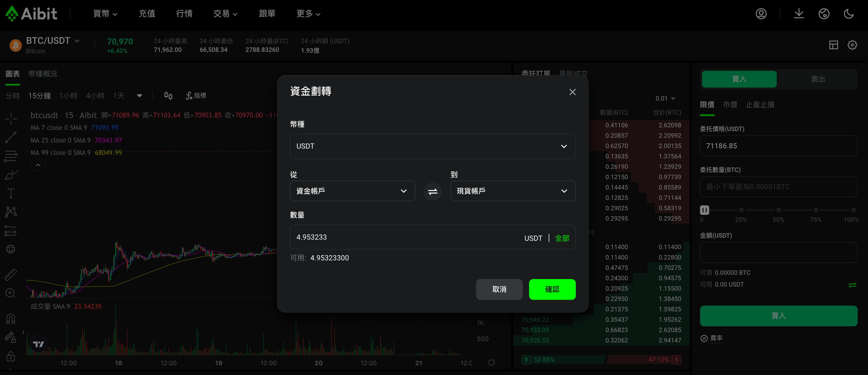The width and height of the screenshot is (868, 375).
Task: Toggle dark mode moon icon
Action: [848, 14]
